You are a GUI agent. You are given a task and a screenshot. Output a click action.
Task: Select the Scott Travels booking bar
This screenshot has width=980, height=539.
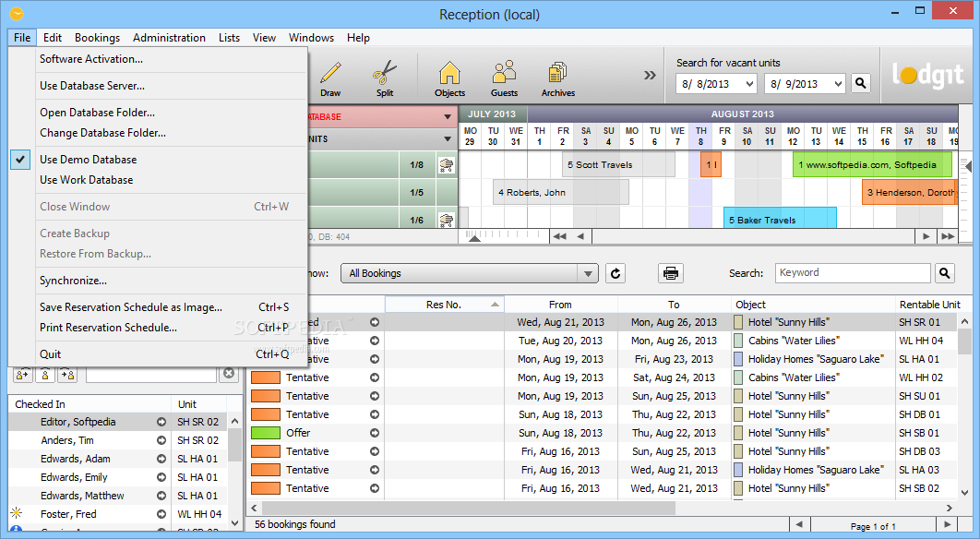[619, 165]
